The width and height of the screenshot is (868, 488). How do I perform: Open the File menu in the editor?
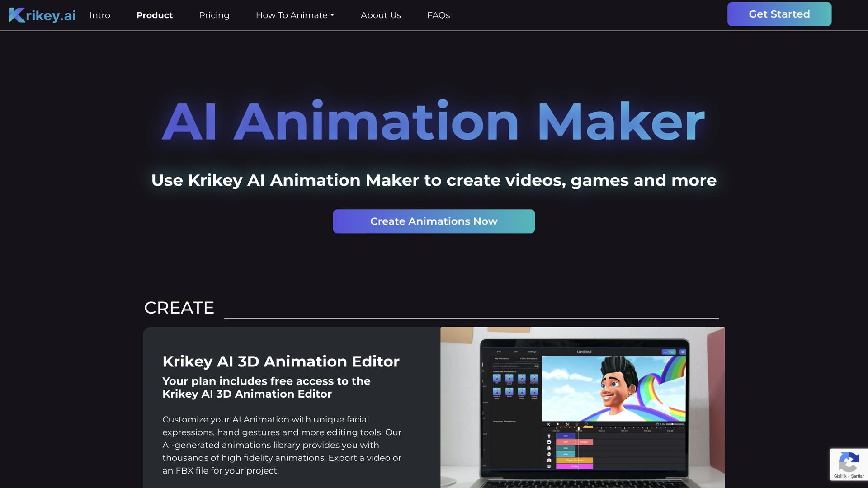coord(499,352)
